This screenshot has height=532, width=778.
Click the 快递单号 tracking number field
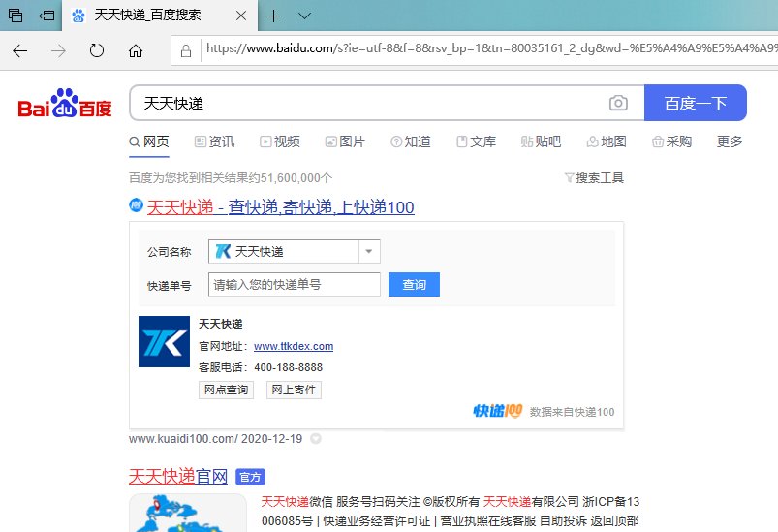(295, 285)
